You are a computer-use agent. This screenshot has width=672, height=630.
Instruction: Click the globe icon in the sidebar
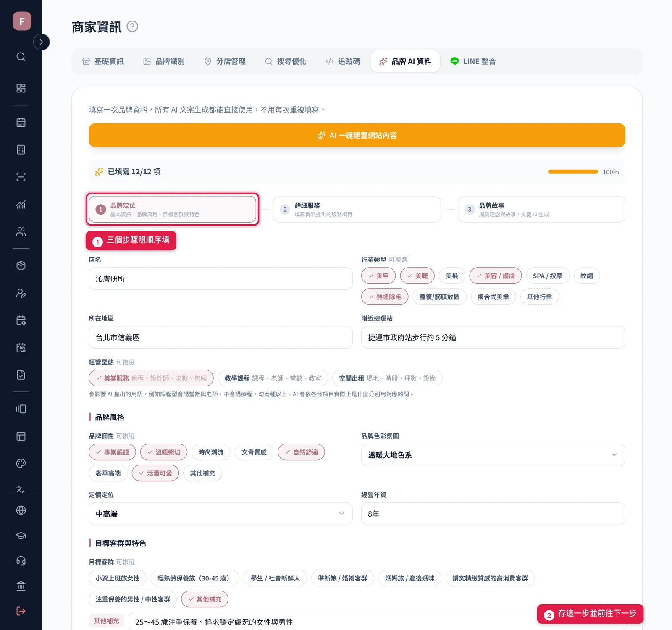[x=21, y=510]
